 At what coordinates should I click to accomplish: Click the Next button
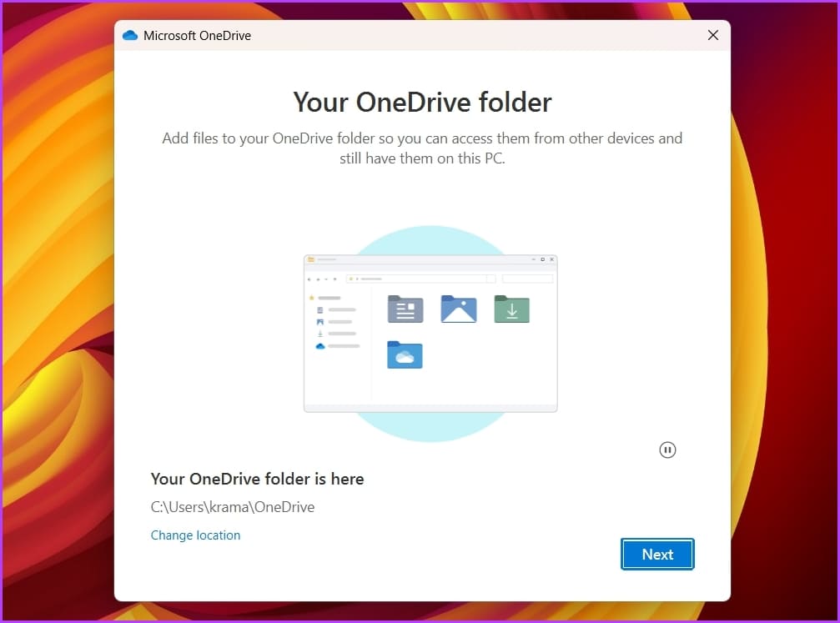(657, 554)
